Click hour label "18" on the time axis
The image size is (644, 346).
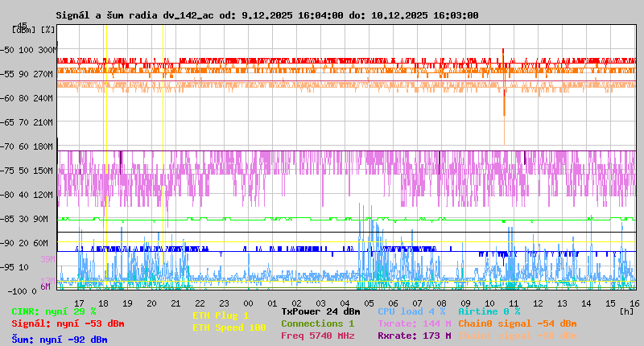click(x=104, y=303)
